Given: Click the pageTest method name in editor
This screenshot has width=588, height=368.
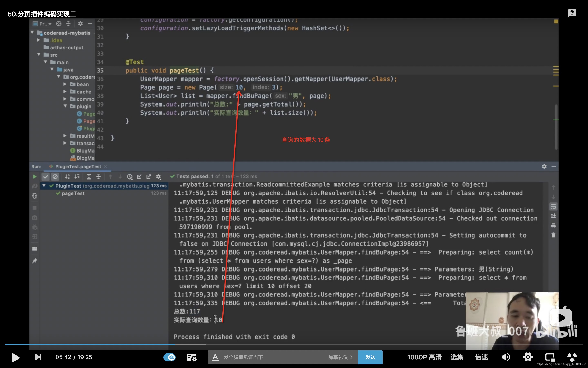Looking at the screenshot, I should coord(184,71).
